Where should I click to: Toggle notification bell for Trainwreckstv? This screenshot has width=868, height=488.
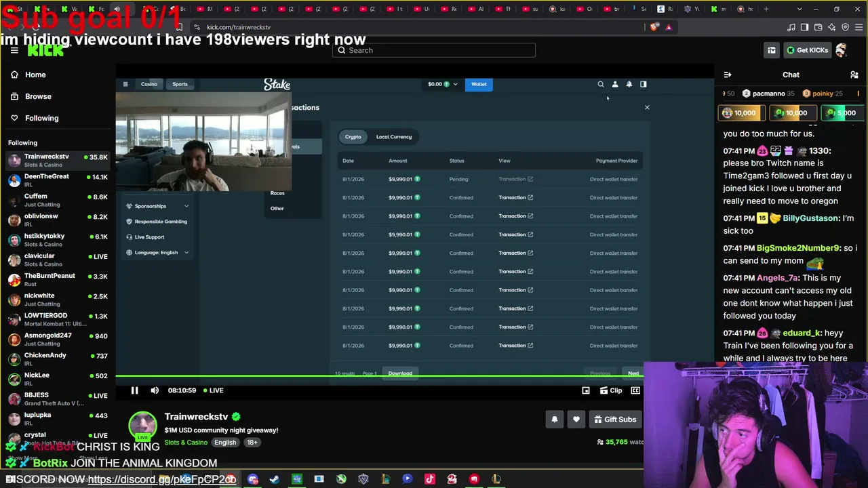(554, 420)
